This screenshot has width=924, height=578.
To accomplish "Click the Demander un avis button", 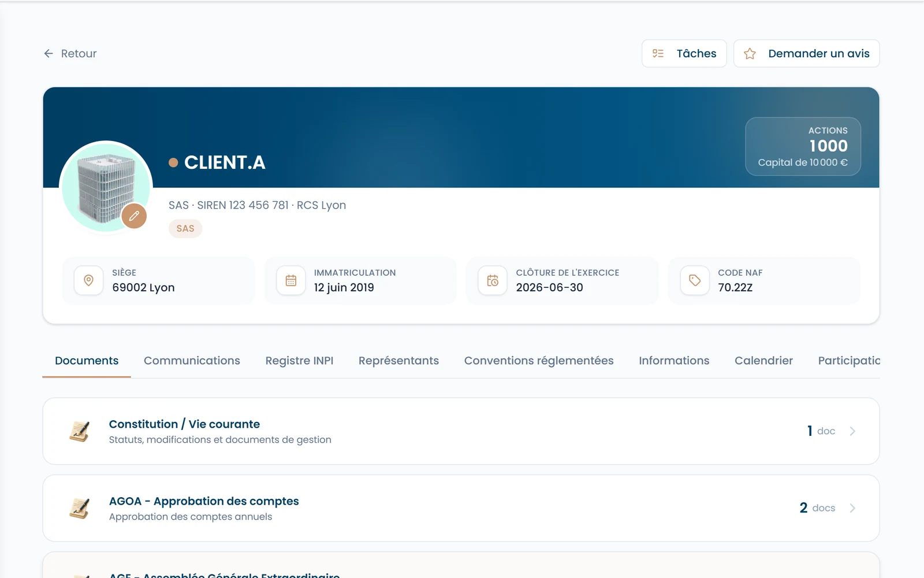I will (806, 53).
